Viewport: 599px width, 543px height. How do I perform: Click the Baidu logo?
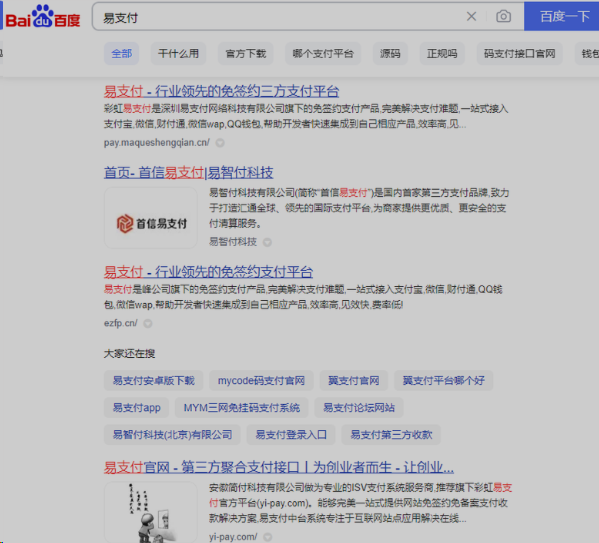43,16
